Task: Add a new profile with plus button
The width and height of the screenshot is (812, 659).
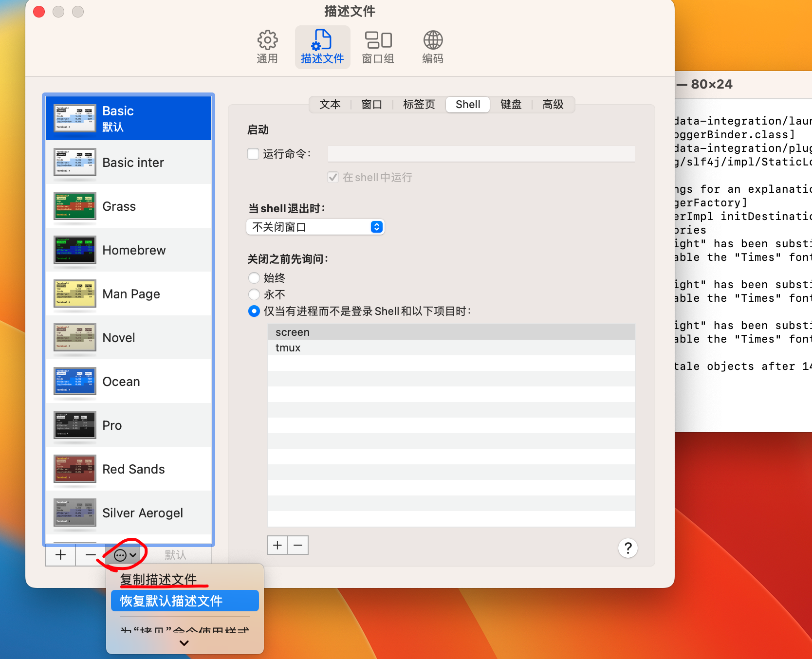Action: (x=60, y=555)
